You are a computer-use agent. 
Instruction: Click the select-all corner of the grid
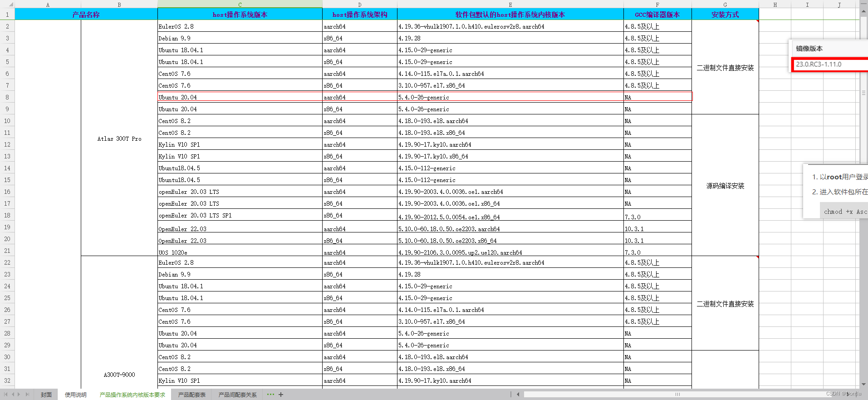7,5
